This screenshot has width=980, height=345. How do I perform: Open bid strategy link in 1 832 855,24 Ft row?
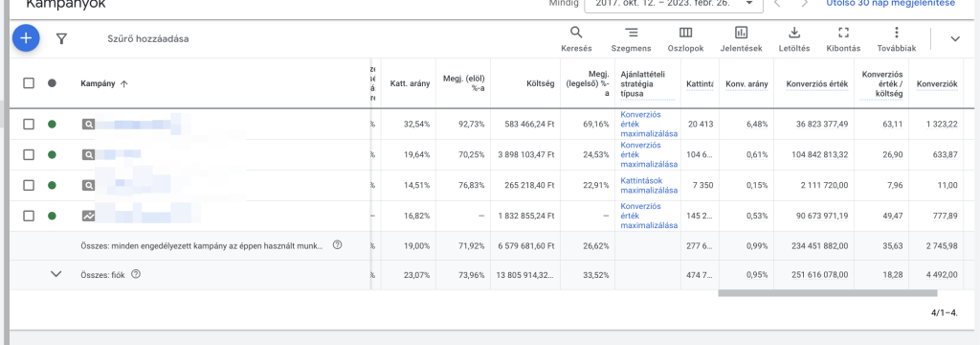pos(649,216)
